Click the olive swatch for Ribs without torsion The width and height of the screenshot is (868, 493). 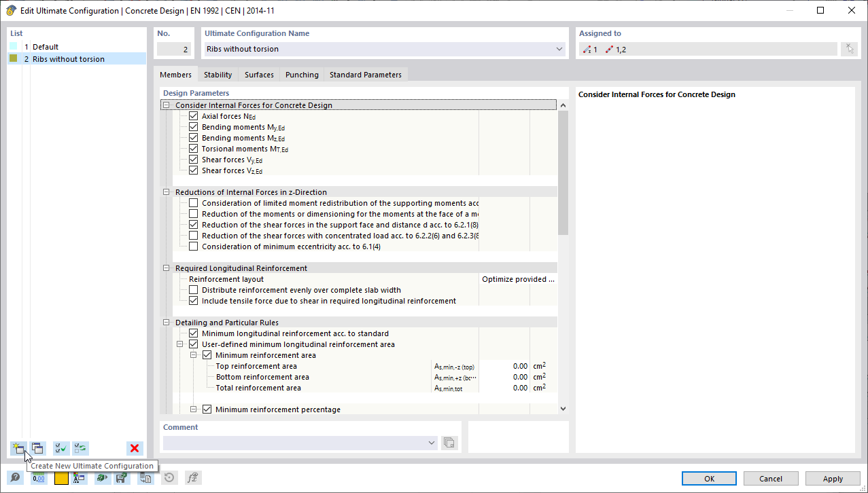14,59
